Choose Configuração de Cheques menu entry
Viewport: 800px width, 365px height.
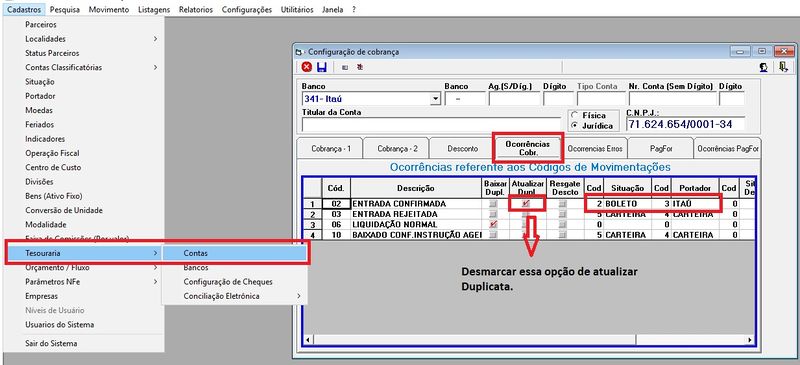[235, 282]
